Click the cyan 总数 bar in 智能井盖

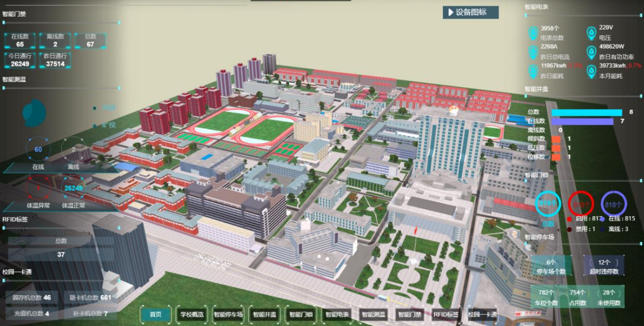[586, 112]
